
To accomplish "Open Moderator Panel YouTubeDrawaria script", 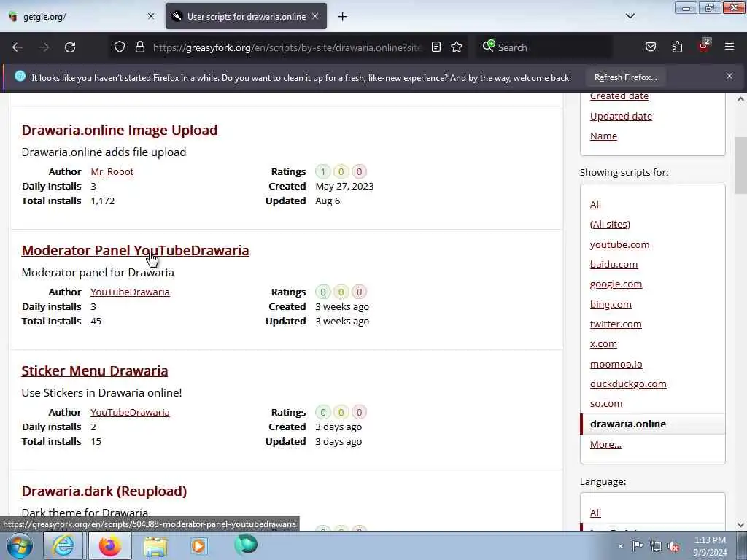I will tap(135, 251).
